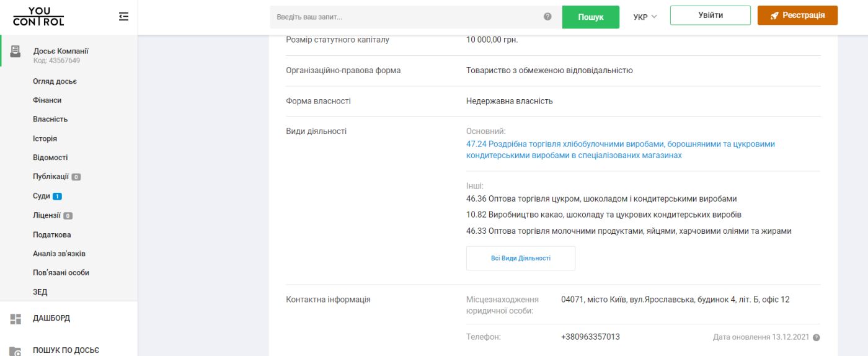This screenshot has height=356, width=868.
Task: Open Історія section
Action: (x=45, y=138)
